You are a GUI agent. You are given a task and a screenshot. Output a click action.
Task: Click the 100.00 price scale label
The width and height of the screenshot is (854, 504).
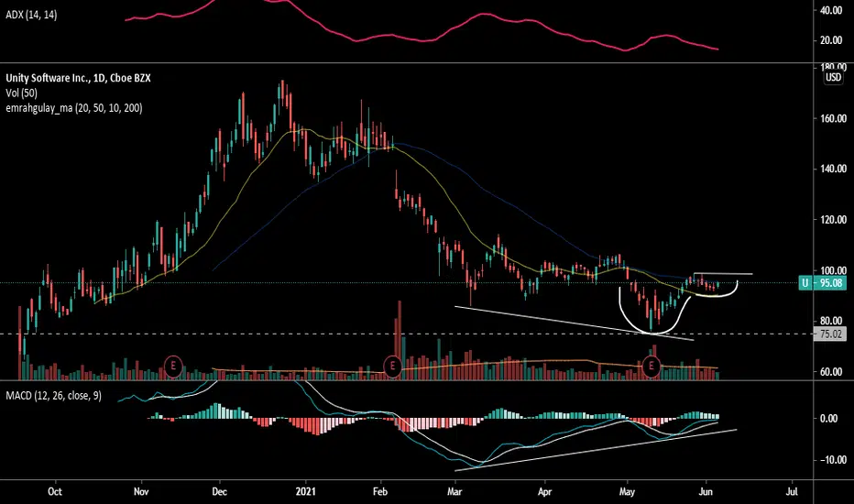pyautogui.click(x=833, y=270)
